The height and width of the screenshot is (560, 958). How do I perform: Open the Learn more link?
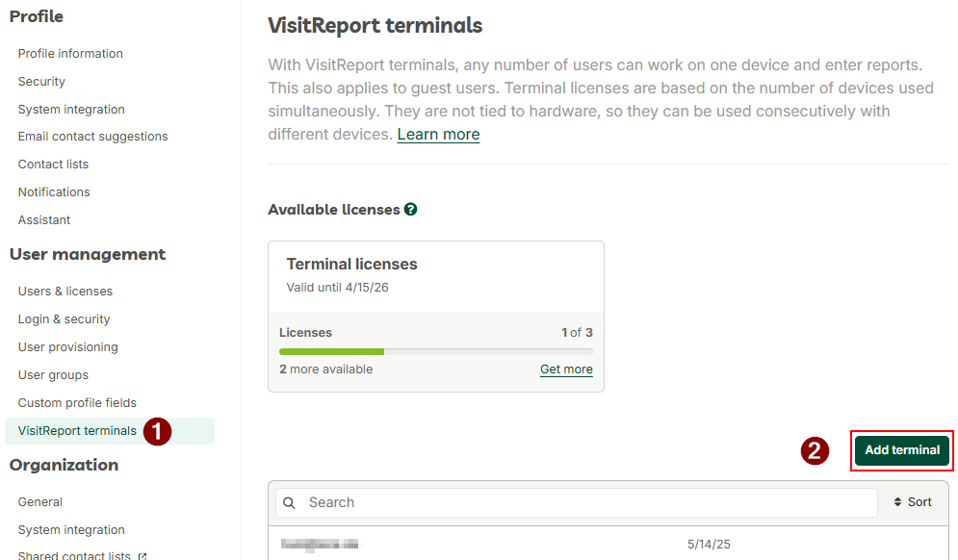click(x=438, y=134)
